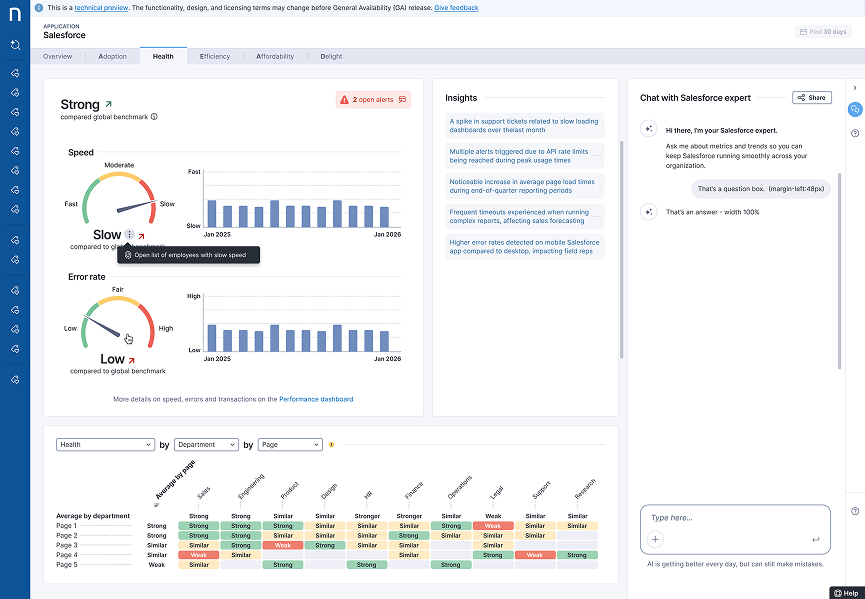Click the Weak cell for Product on Page 3
The image size is (865, 599).
pyautogui.click(x=283, y=545)
